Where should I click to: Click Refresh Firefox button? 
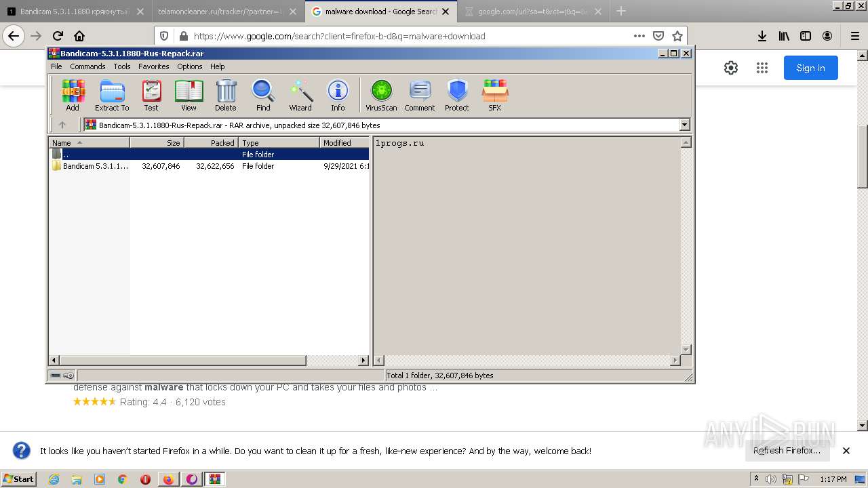(x=787, y=451)
